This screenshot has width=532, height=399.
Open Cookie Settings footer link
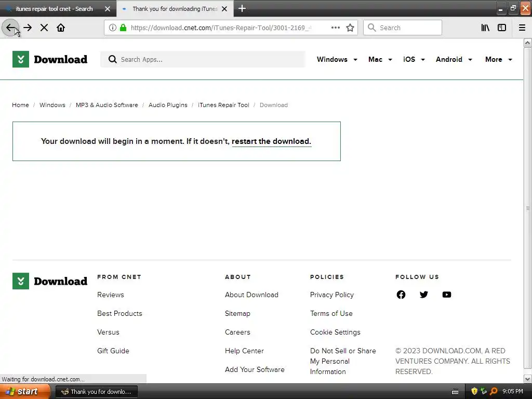coord(335,332)
